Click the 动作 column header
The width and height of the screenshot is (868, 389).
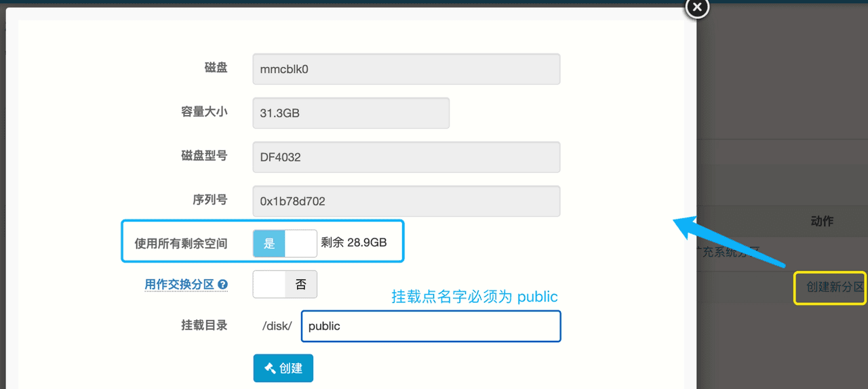(822, 221)
